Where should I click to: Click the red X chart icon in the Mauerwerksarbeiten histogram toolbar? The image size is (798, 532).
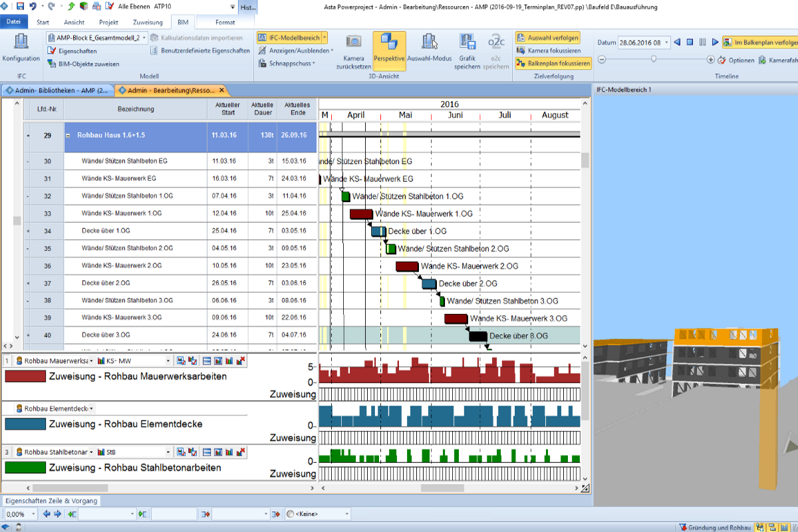(241, 360)
